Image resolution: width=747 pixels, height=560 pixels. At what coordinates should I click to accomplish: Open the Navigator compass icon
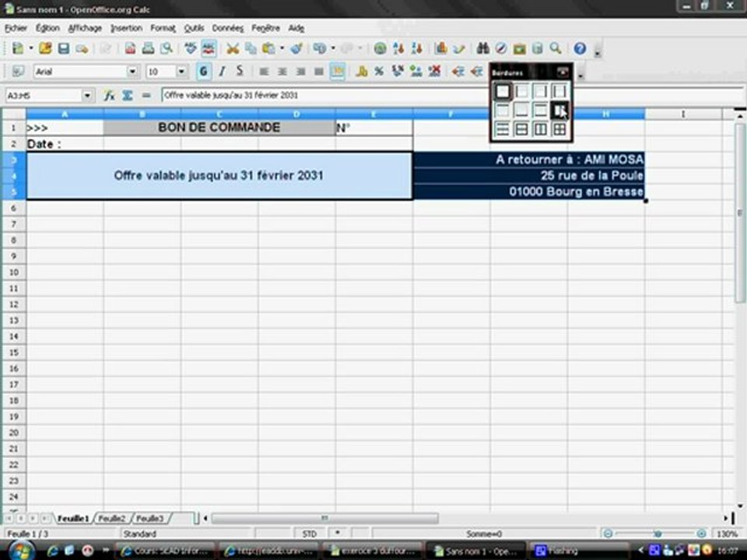(x=500, y=48)
